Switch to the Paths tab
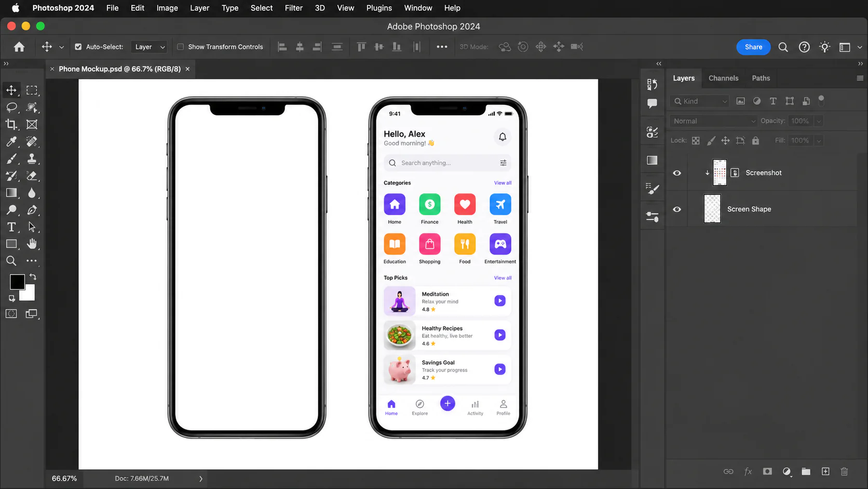868x489 pixels. 761,78
